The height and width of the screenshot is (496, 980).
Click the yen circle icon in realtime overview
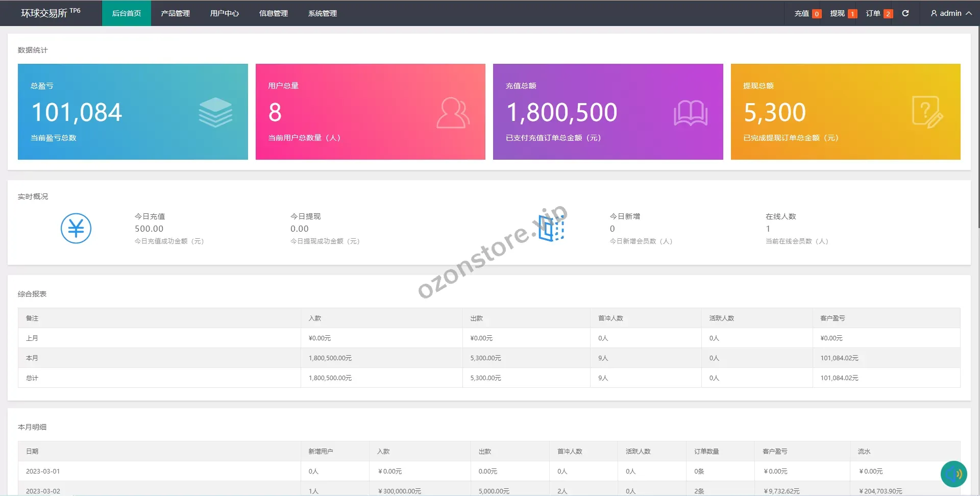coord(76,228)
